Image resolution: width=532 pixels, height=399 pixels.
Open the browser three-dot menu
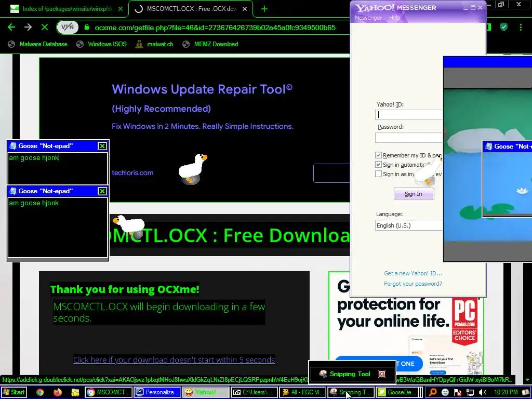(x=521, y=27)
